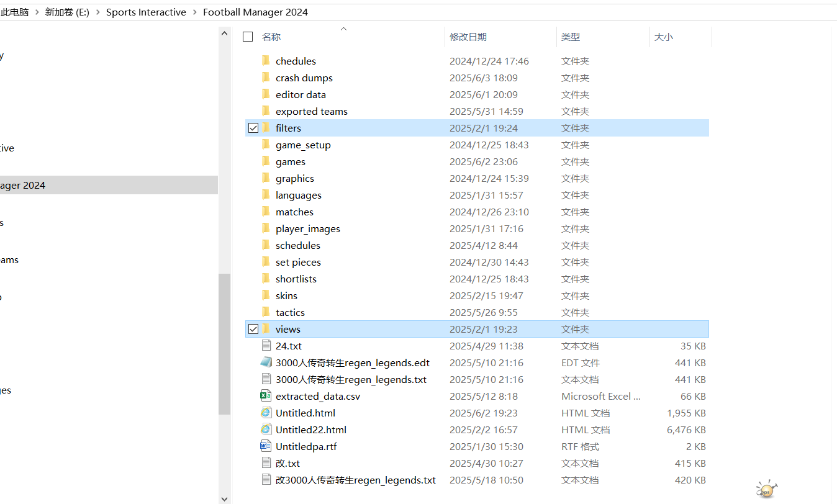Expand the chevron after Sports Interactive breadcrumb
Viewport: 837px width, 504px height.
pyautogui.click(x=194, y=12)
